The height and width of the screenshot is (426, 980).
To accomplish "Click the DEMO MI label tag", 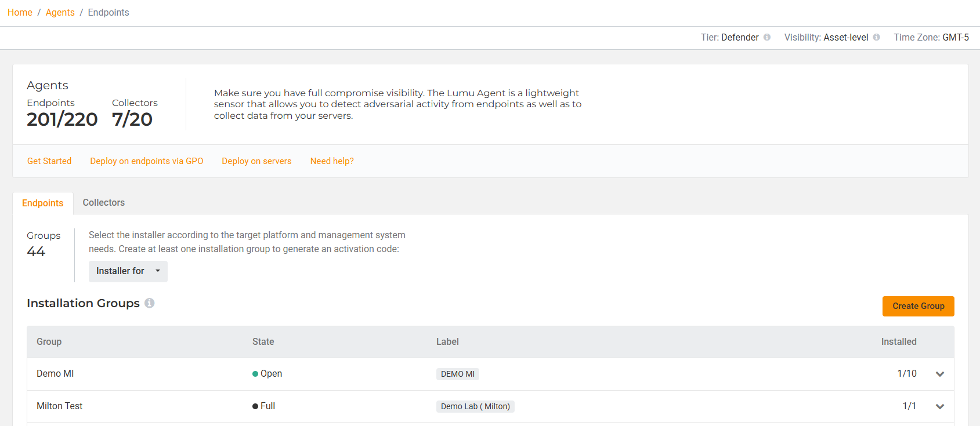I will 457,374.
